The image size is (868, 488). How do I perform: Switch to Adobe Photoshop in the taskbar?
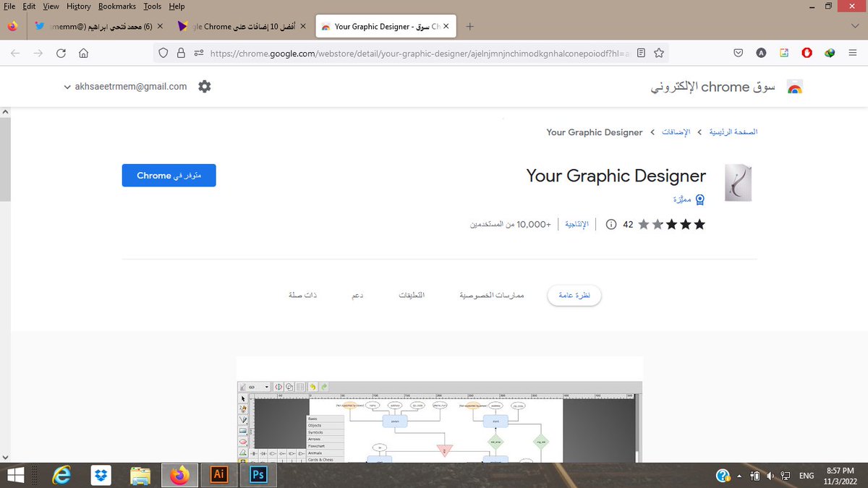[x=258, y=475]
